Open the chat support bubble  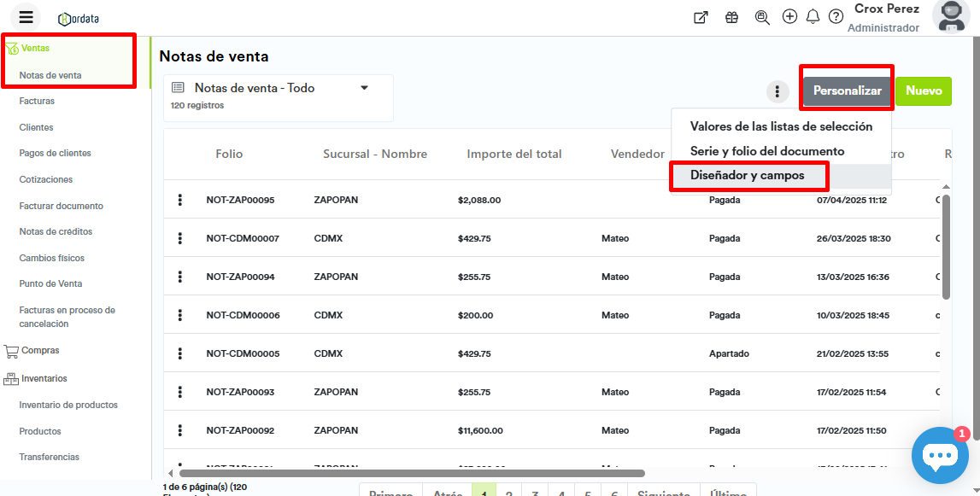[x=939, y=455]
